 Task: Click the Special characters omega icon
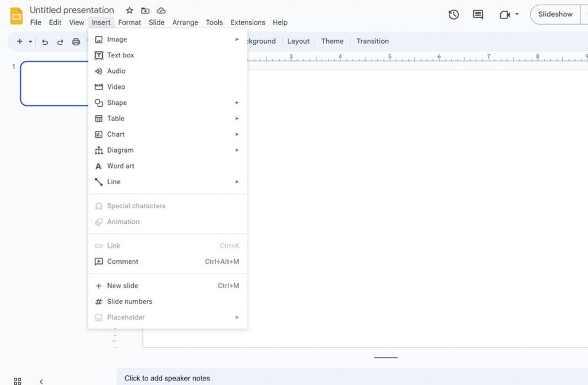click(x=99, y=206)
